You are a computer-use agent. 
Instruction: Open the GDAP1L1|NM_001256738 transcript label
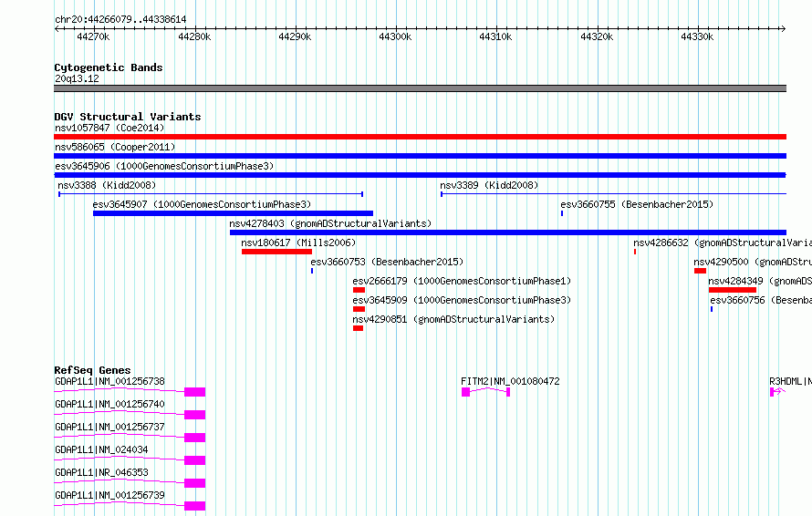[x=109, y=381]
